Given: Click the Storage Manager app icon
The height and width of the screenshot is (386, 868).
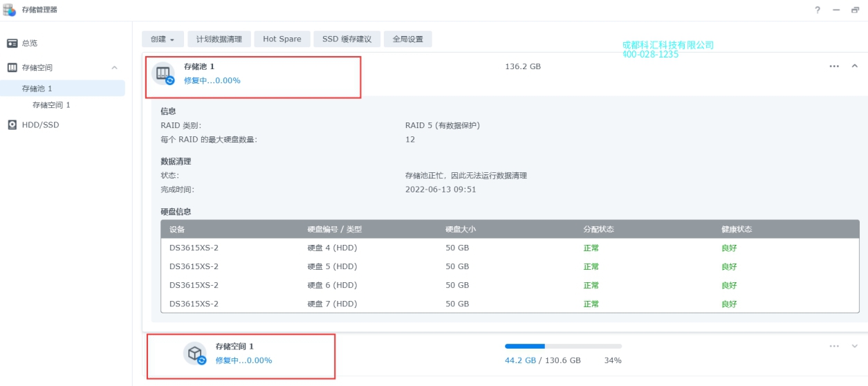Looking at the screenshot, I should [x=10, y=10].
